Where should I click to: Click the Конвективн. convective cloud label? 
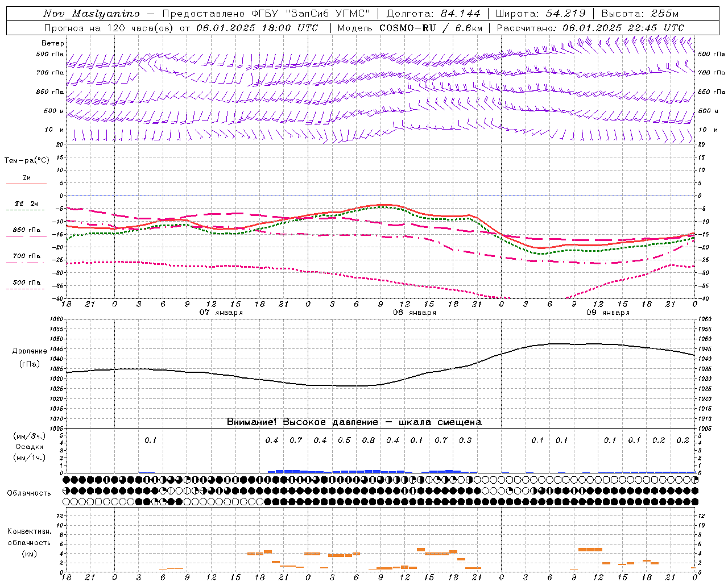click(x=30, y=531)
